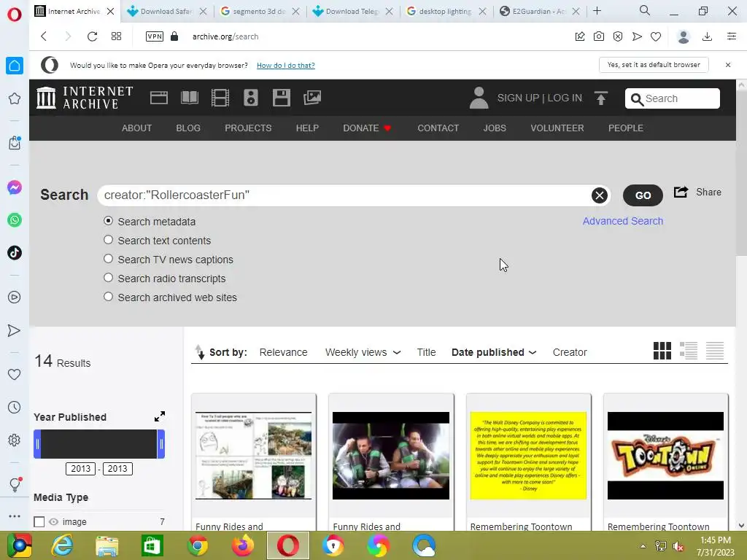Switch to compact list view
747x560 pixels.
pos(715,351)
